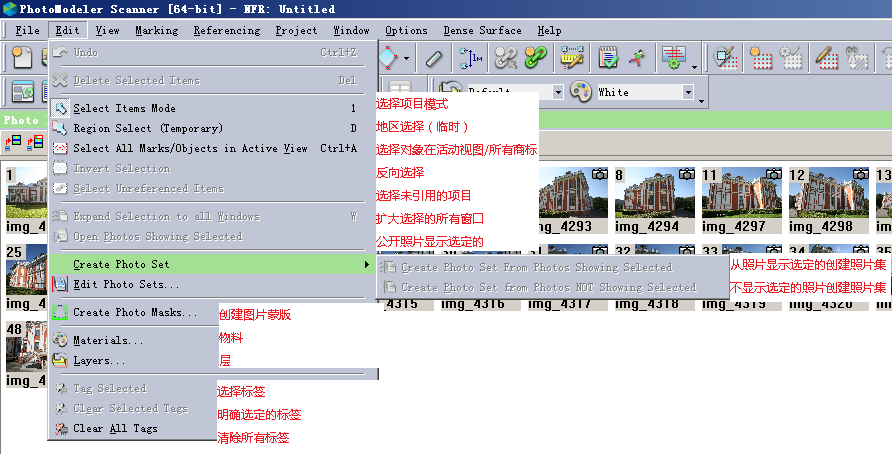Click the idealize gear panel icon
This screenshot has width=892, height=454.
[x=674, y=57]
